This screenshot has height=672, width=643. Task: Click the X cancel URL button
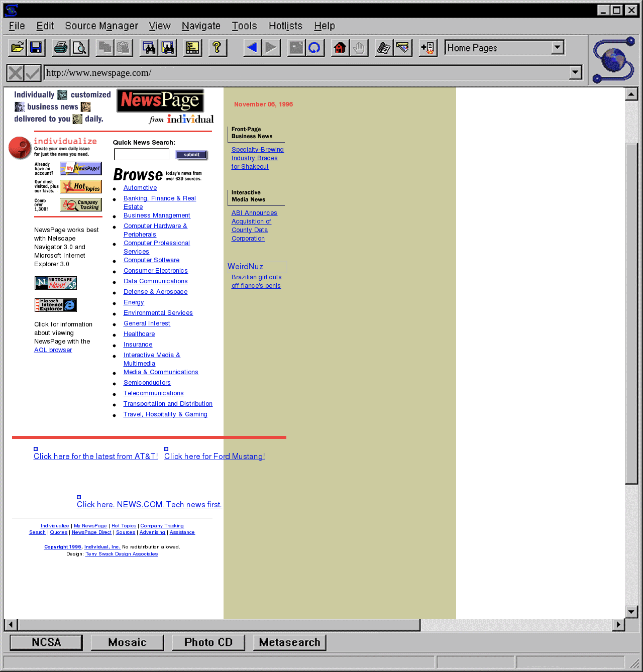coord(16,73)
